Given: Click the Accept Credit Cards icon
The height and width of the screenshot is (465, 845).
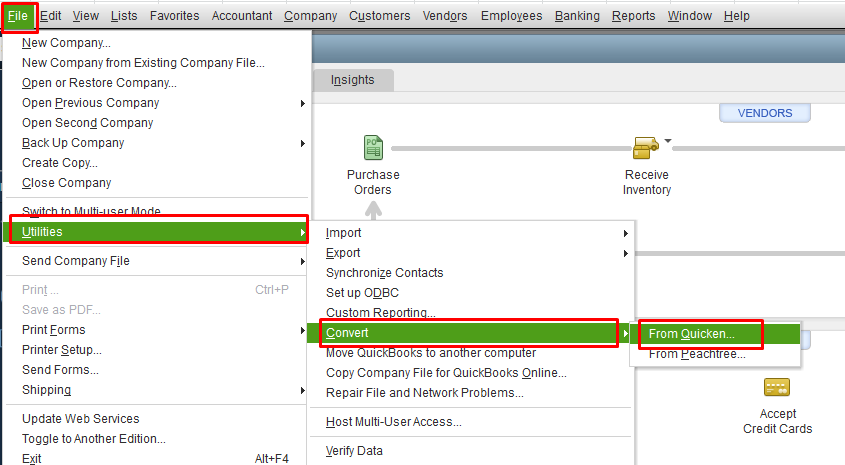Looking at the screenshot, I should click(x=777, y=387).
